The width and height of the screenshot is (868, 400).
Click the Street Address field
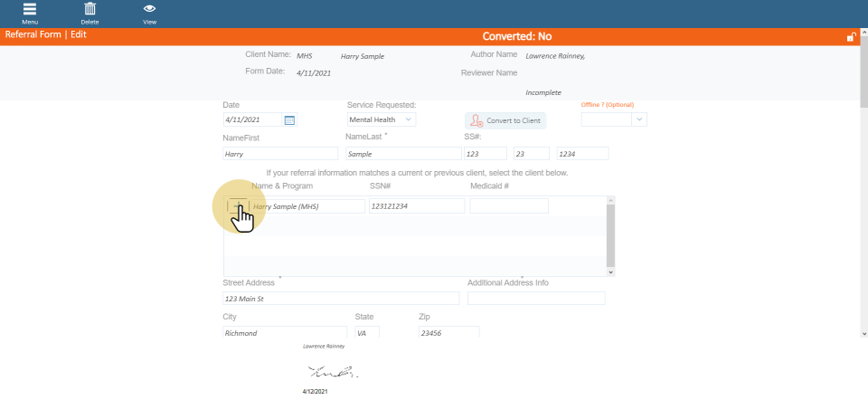(x=340, y=299)
